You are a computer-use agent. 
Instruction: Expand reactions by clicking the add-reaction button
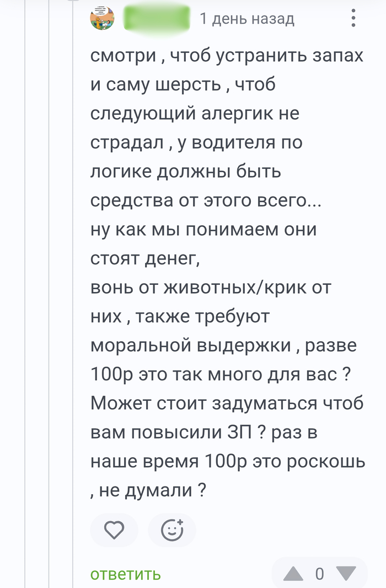tap(172, 530)
